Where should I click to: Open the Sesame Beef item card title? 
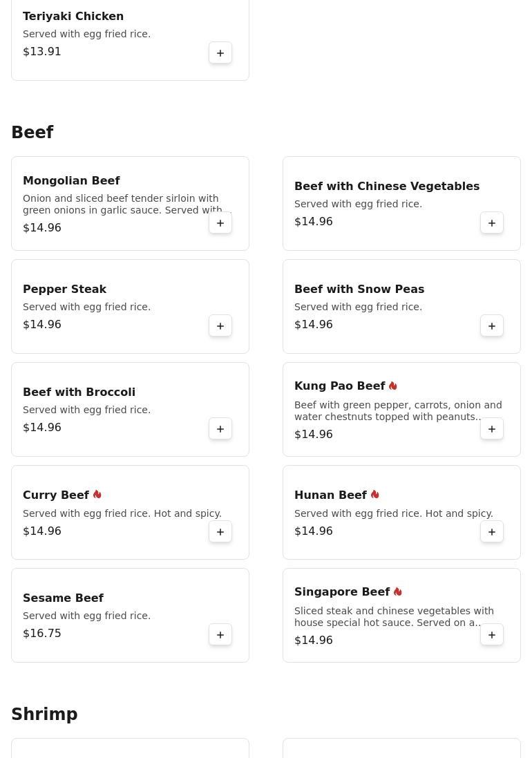tap(64, 598)
